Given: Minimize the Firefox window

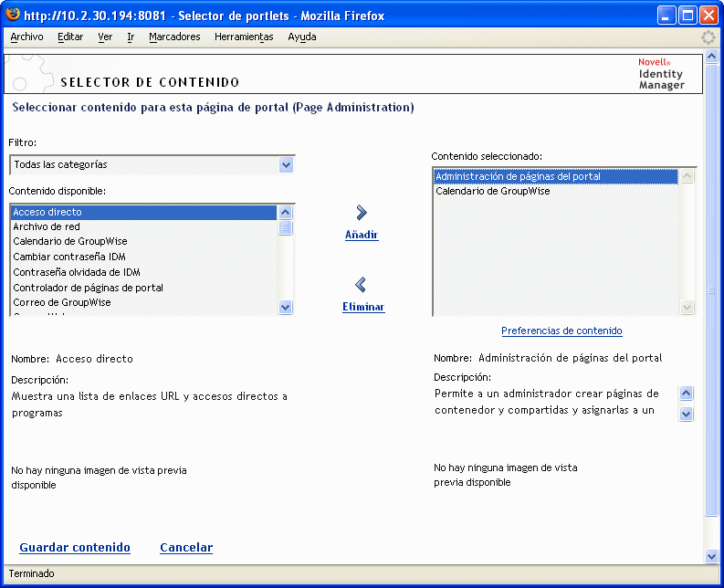Looking at the screenshot, I should (x=666, y=16).
